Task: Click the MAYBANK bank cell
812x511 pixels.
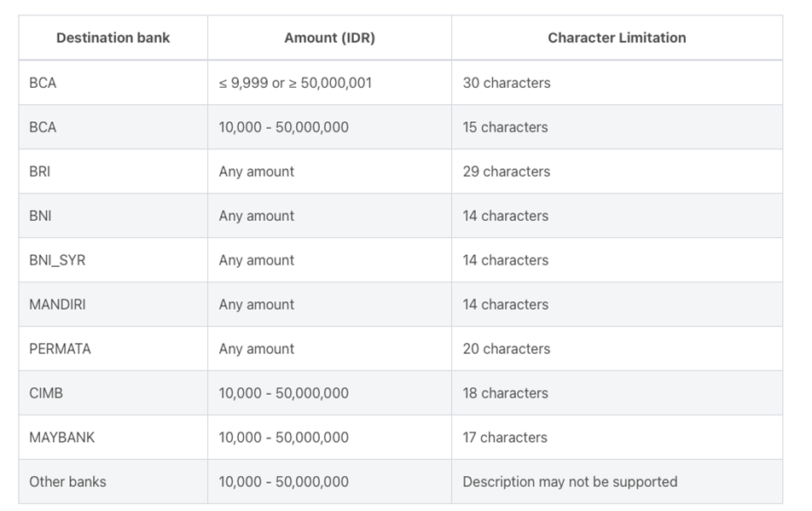Action: (113, 438)
